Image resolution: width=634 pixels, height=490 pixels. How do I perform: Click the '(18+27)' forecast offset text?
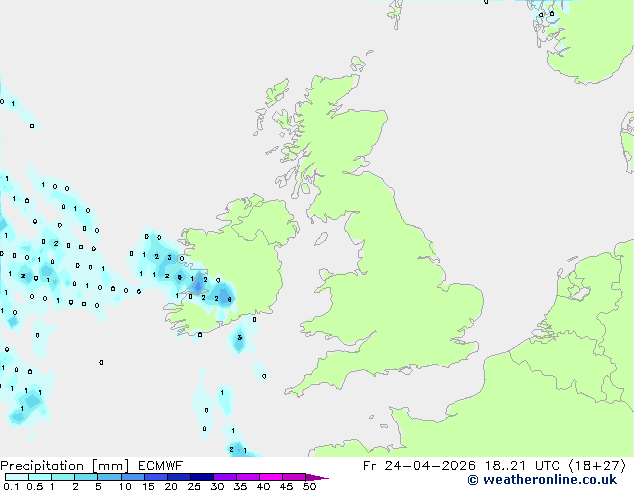[597, 466]
